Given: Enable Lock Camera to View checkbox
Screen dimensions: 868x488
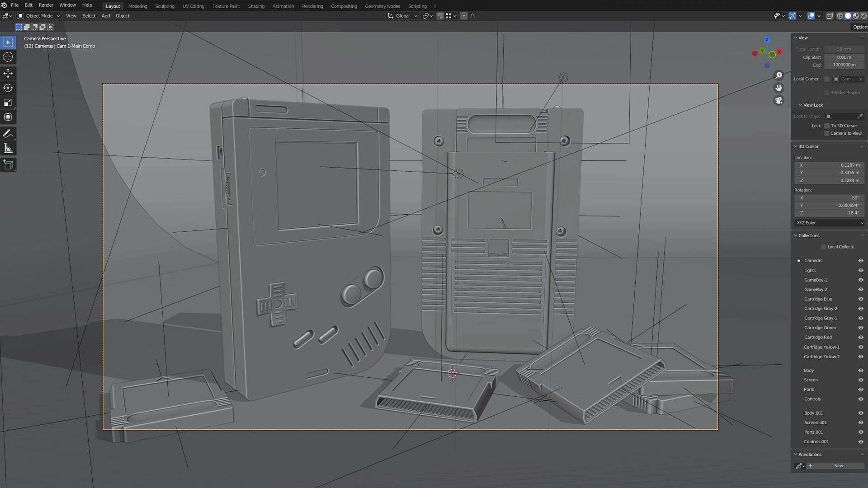Looking at the screenshot, I should (x=827, y=133).
